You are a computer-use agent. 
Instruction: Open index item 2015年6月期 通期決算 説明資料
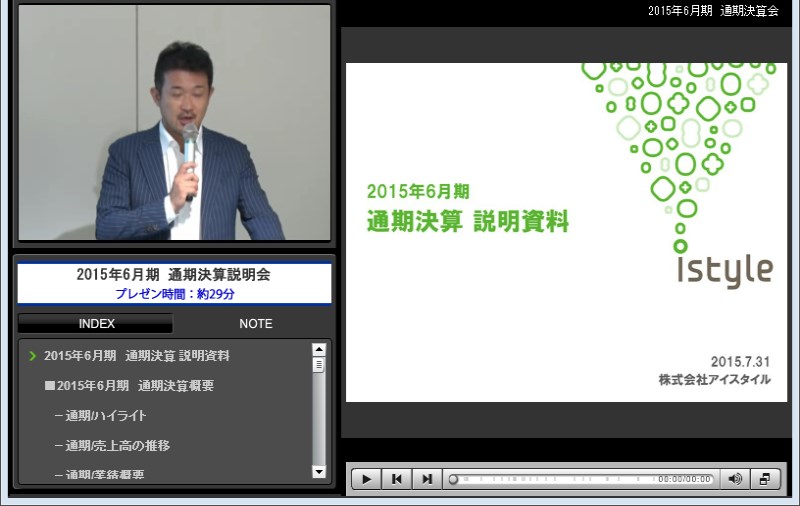pyautogui.click(x=137, y=356)
